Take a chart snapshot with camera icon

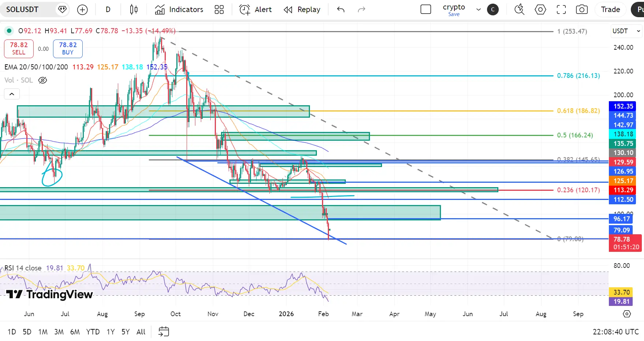tap(582, 10)
